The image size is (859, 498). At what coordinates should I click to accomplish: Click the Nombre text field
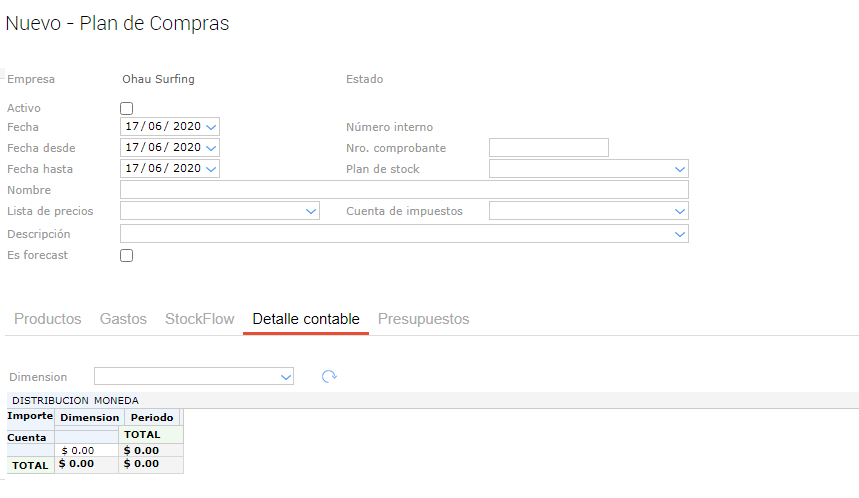click(x=404, y=190)
